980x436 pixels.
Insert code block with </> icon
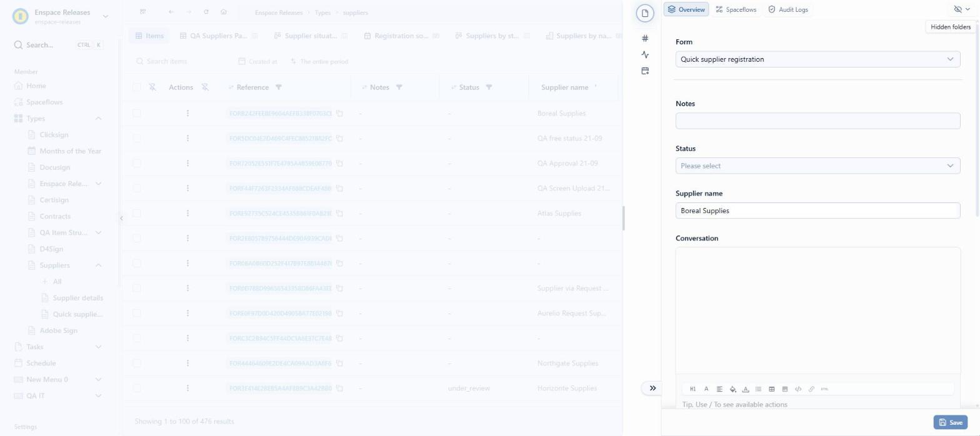798,389
